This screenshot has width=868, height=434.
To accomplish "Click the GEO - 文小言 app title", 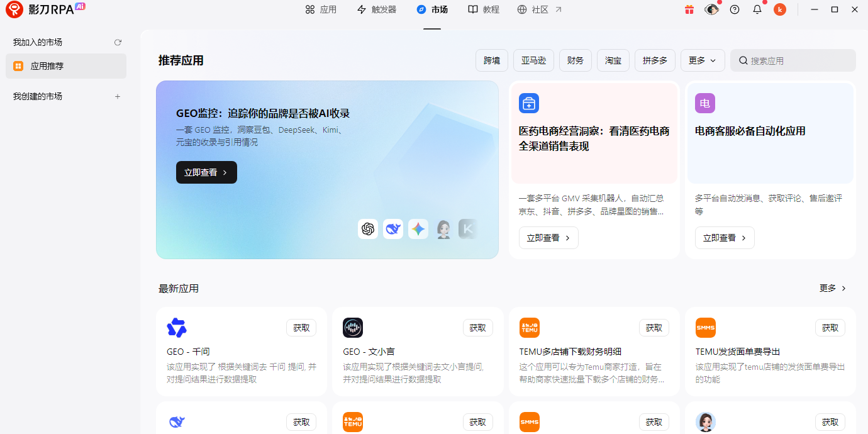I will (x=369, y=352).
